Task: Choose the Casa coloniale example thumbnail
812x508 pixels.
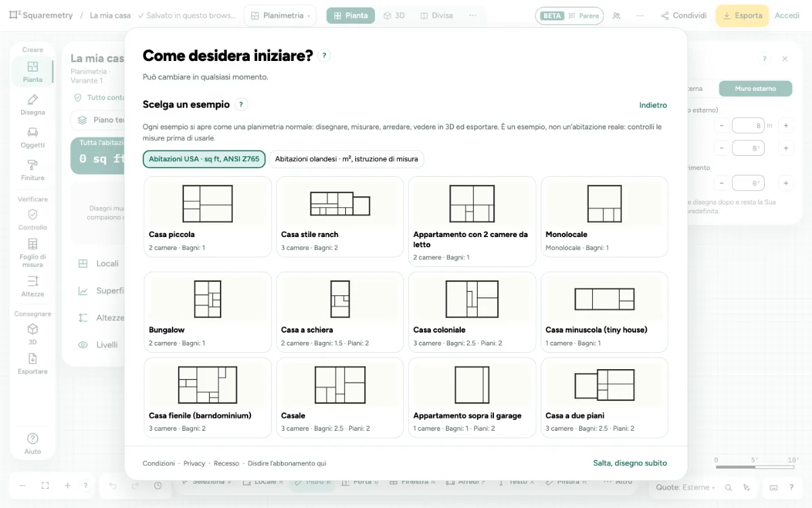Action: coord(472,312)
